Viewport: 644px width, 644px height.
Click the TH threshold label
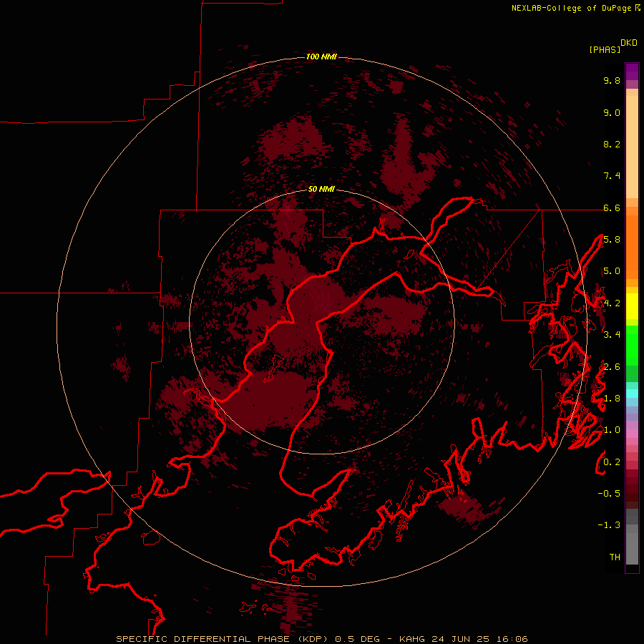tap(615, 557)
